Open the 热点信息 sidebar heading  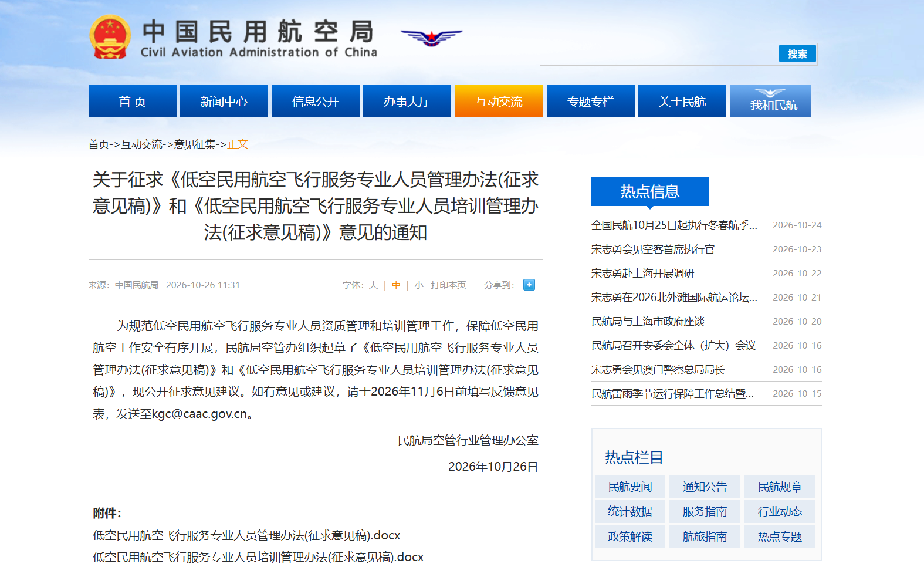[650, 191]
